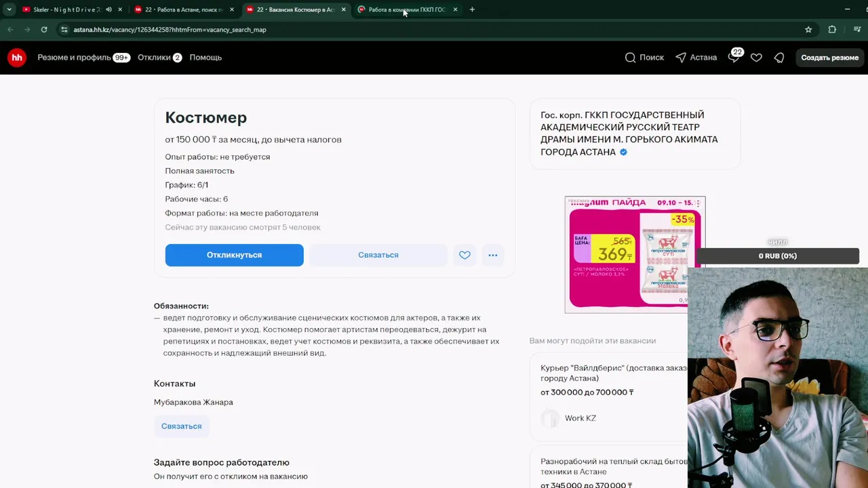Image resolution: width=868 pixels, height=488 pixels.
Task: Close the Работа в компании ГККП tab
Action: click(455, 9)
